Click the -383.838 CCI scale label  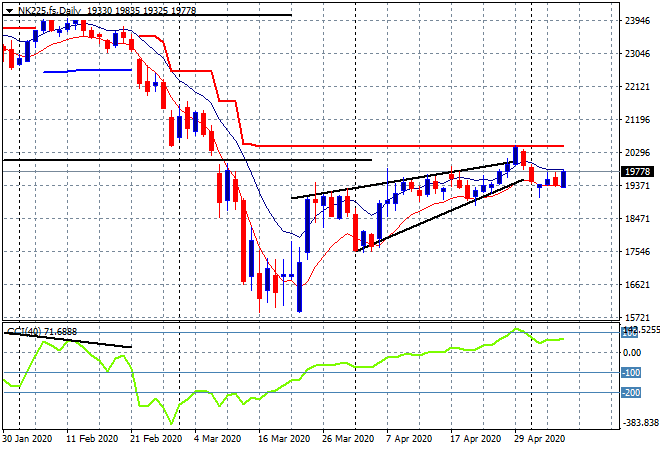pos(637,423)
